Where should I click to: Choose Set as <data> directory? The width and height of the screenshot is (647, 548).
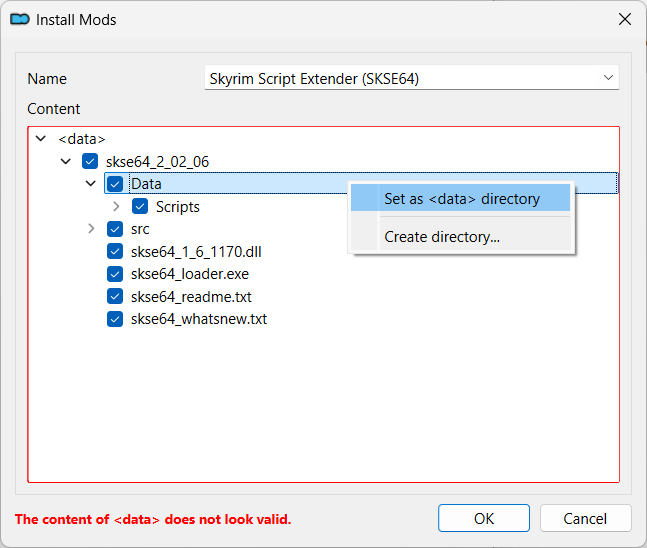coord(460,198)
